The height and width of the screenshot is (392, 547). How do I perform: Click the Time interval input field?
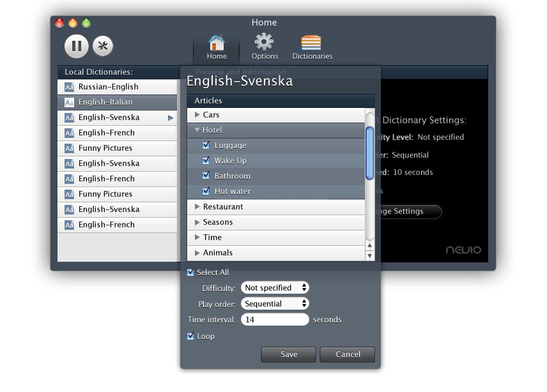[x=275, y=319]
